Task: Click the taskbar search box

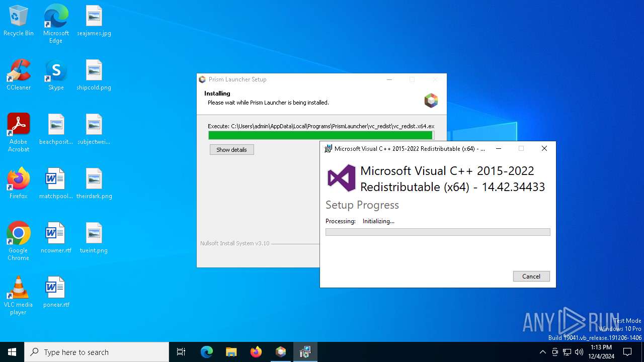Action: [x=97, y=352]
